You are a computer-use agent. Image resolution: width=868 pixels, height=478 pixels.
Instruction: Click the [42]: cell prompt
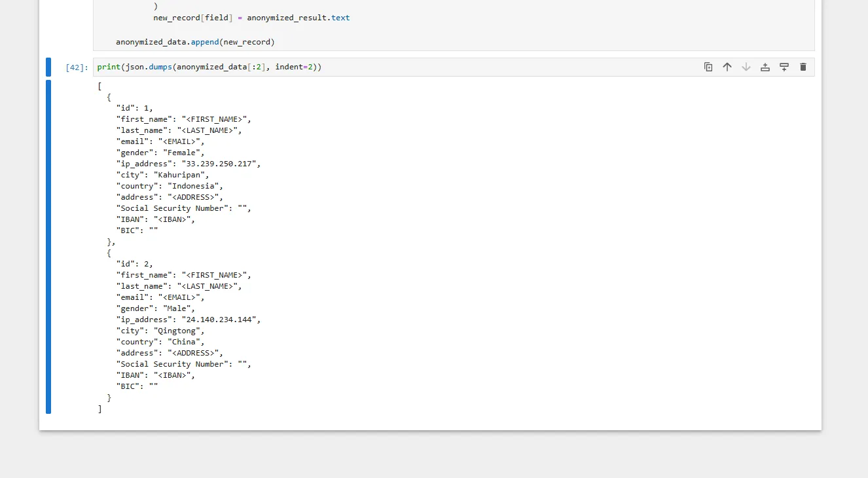(77, 67)
